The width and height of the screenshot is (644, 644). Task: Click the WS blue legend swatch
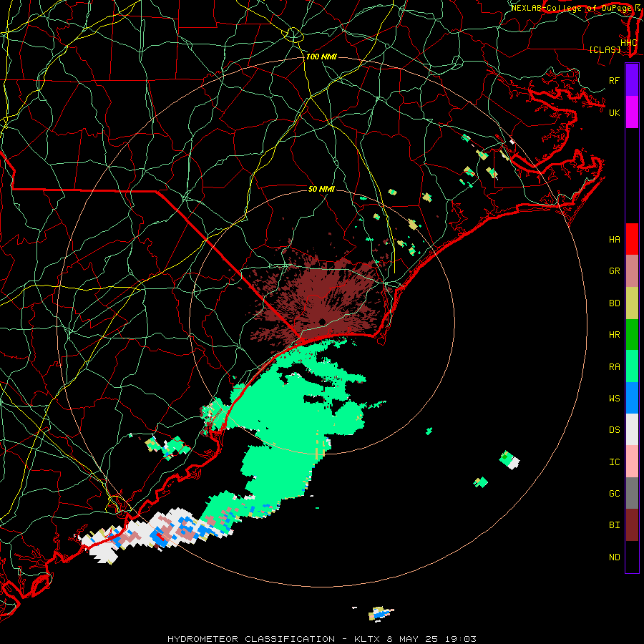632,398
